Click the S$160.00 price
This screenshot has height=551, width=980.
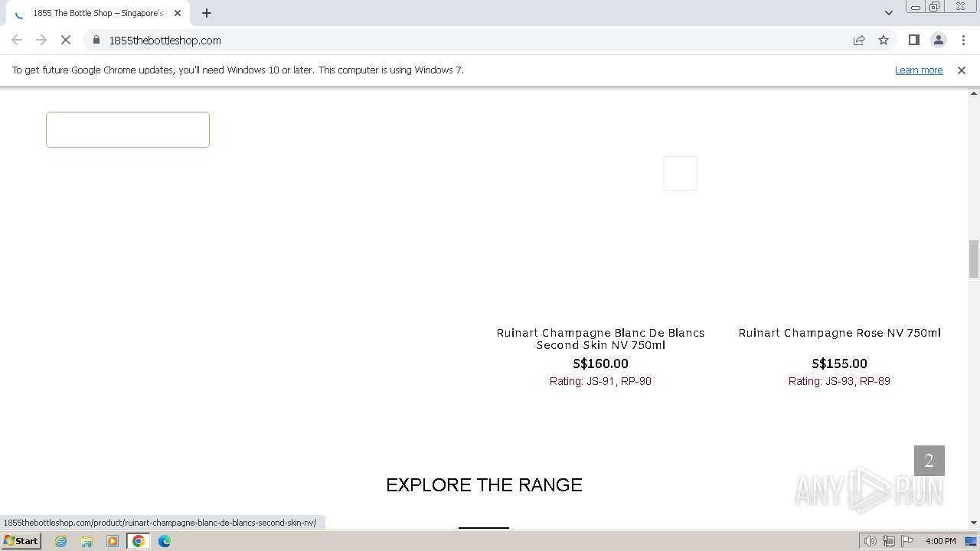[600, 364]
